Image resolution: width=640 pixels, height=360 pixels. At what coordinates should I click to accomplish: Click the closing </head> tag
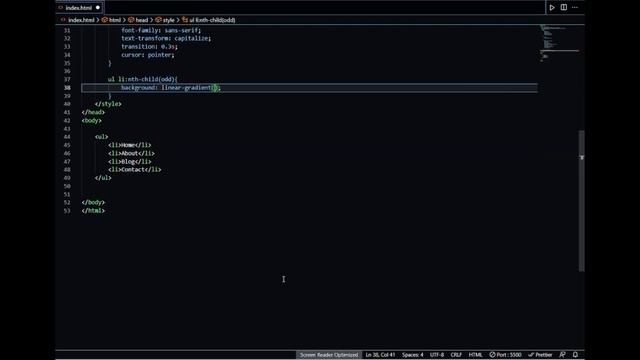click(93, 112)
